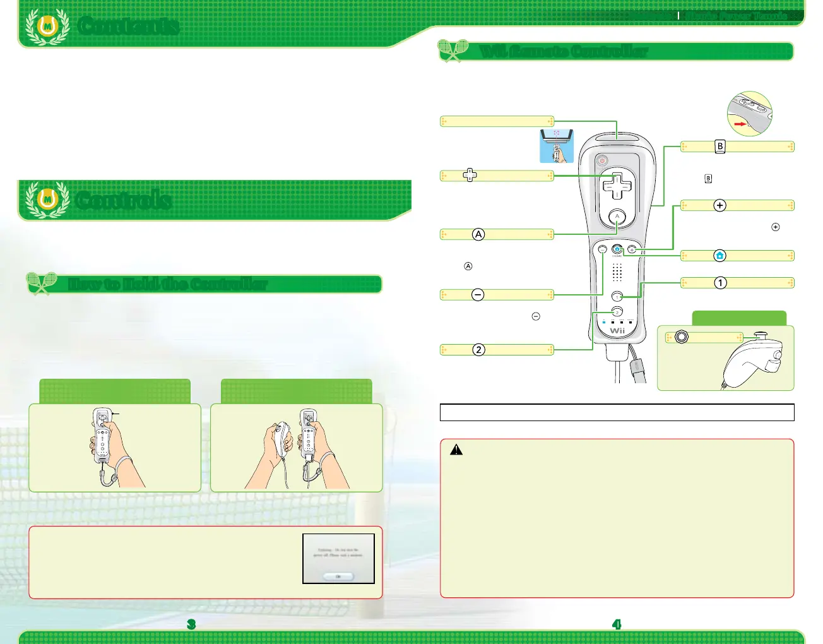Click the Nunchuk drawing in the green panel
Screen dimensions: 823x644
[x=753, y=359]
